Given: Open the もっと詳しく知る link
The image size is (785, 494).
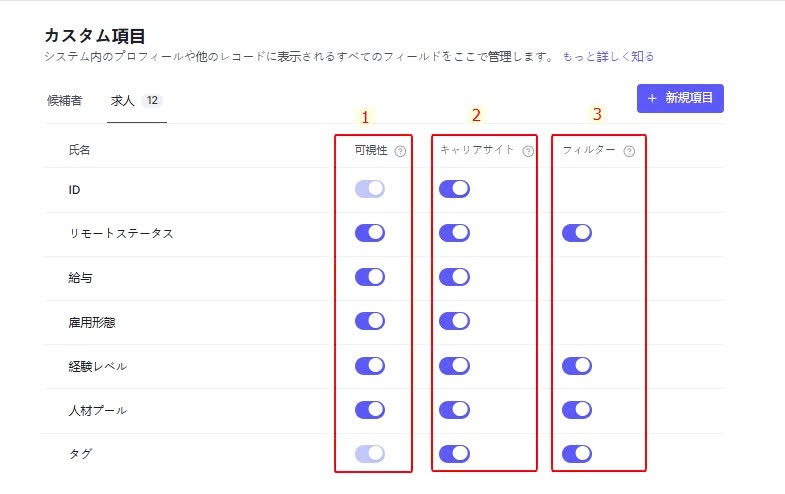Looking at the screenshot, I should pos(608,57).
